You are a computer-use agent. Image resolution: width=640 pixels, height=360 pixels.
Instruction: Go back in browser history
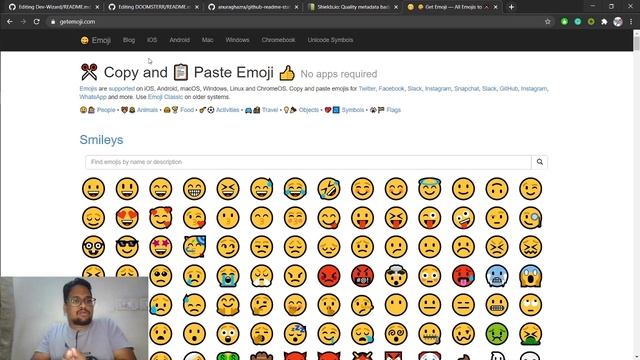point(10,22)
